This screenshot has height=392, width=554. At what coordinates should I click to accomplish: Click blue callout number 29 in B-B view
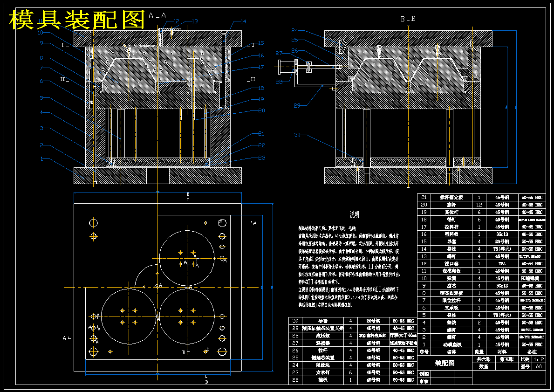tap(297, 105)
